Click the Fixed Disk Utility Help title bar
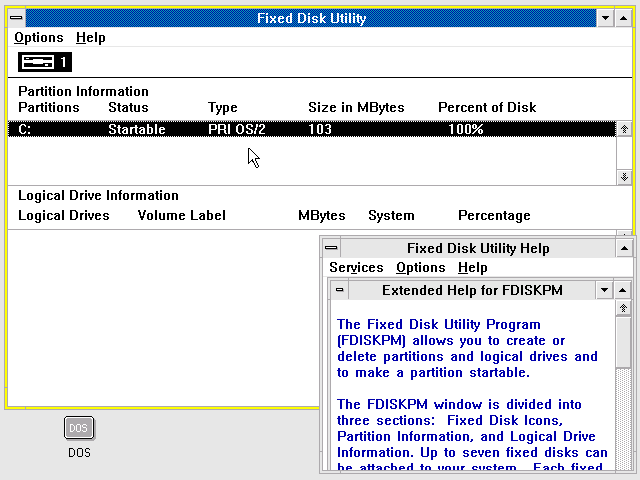Viewport: 640px width, 480px height. (478, 248)
